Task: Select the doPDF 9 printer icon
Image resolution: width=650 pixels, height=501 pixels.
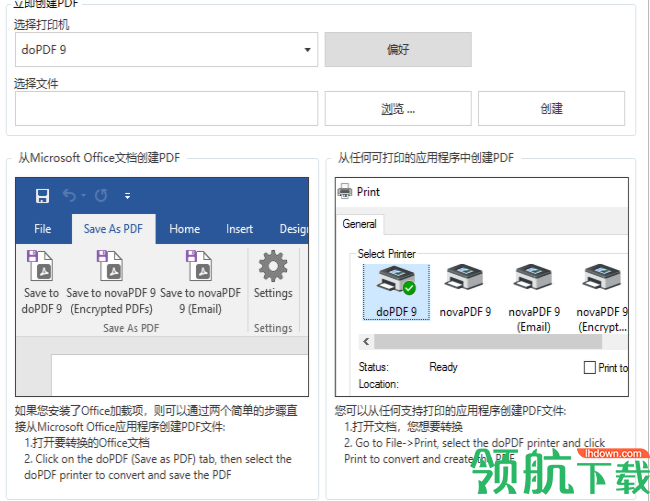Action: (396, 281)
